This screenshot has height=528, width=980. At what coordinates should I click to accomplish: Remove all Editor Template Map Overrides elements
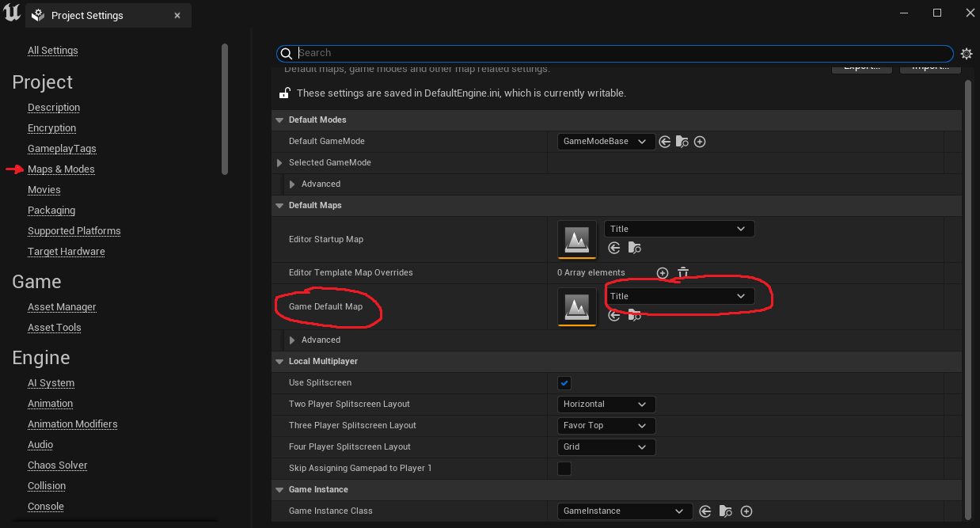(x=683, y=272)
